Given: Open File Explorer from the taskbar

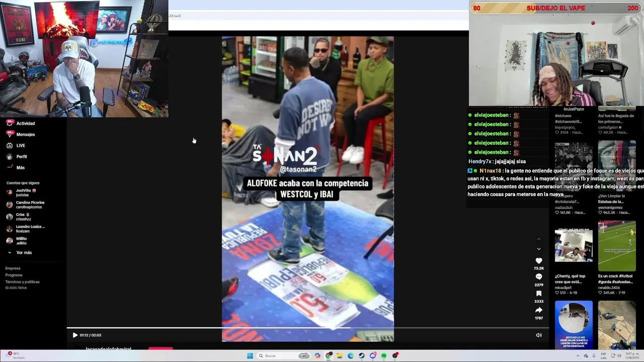Looking at the screenshot, I should point(340,355).
